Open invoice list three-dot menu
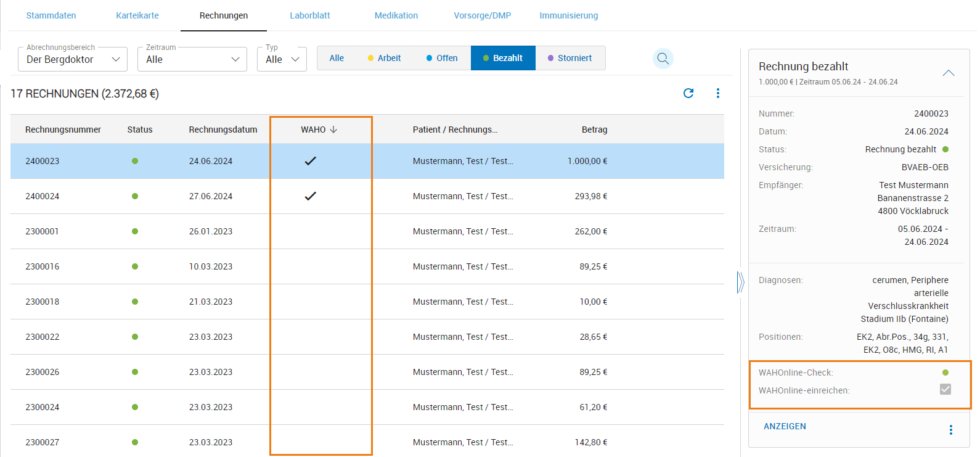Image resolution: width=980 pixels, height=457 pixels. pos(717,93)
